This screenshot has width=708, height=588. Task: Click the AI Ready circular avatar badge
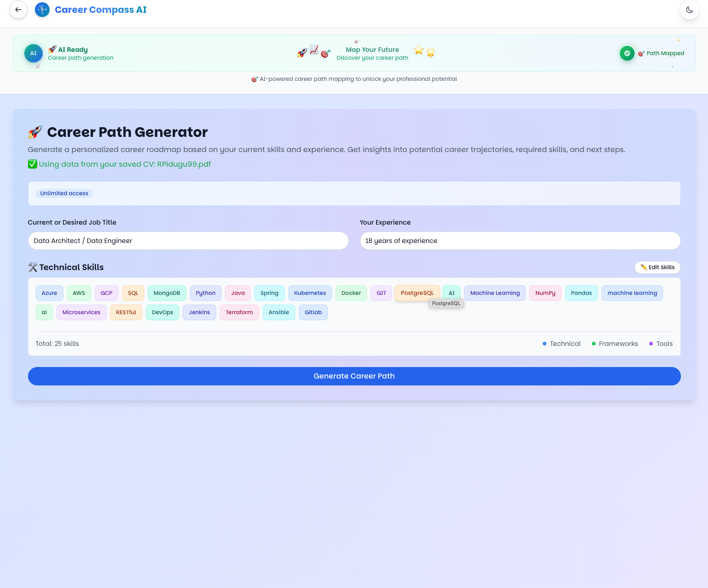(33, 53)
